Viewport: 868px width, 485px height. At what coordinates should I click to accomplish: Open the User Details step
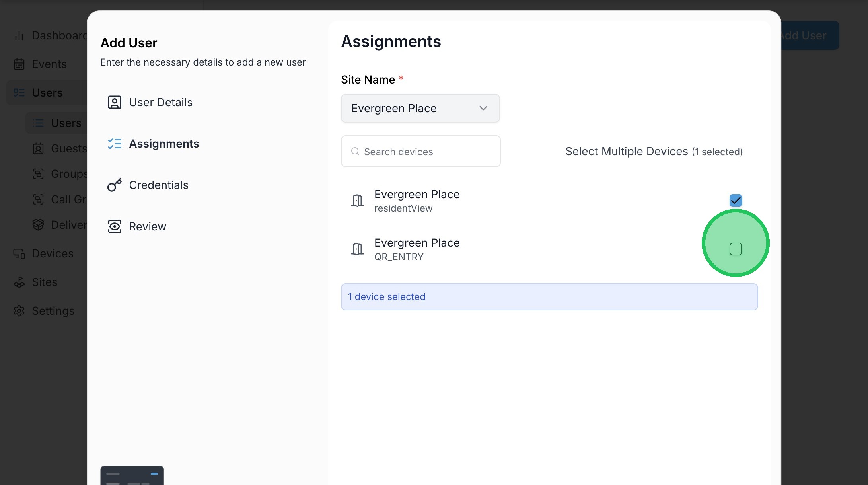pyautogui.click(x=160, y=102)
